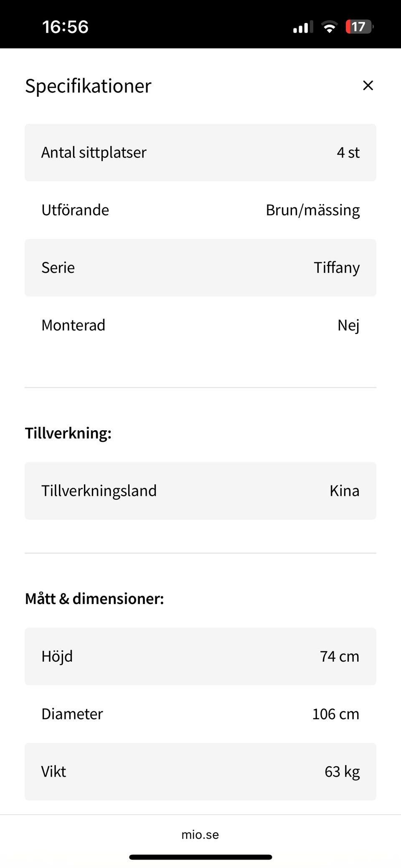
Task: Select the Serie Tiffany row
Action: click(200, 268)
